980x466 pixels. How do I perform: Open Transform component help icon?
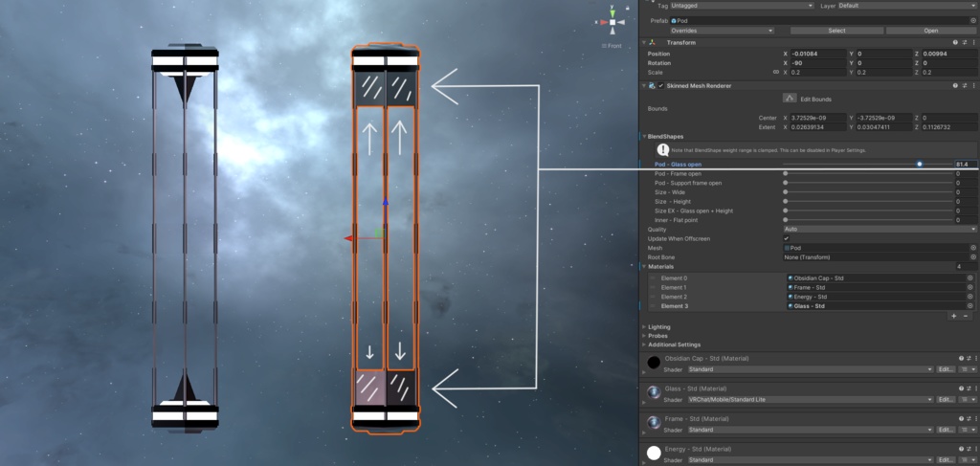[x=955, y=42]
